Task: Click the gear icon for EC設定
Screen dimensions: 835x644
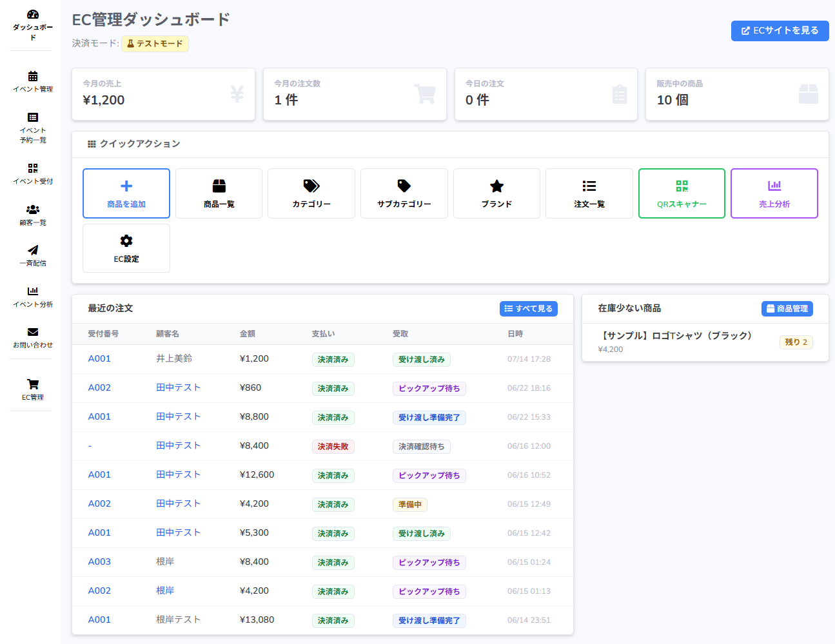Action: tap(126, 240)
